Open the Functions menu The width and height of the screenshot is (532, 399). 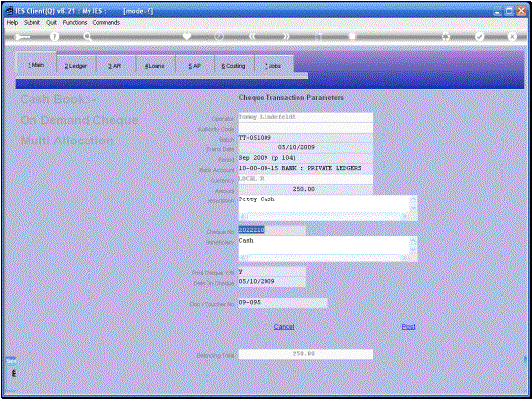[x=75, y=22]
